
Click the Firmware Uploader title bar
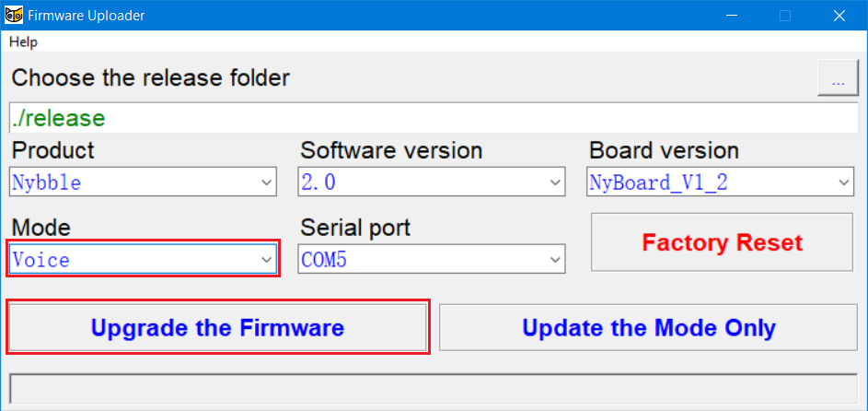pyautogui.click(x=368, y=16)
